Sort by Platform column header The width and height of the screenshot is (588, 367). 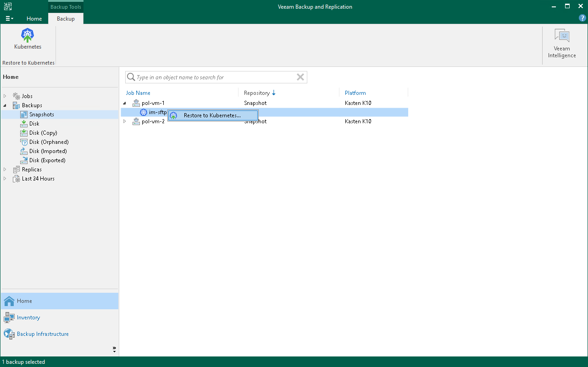355,93
